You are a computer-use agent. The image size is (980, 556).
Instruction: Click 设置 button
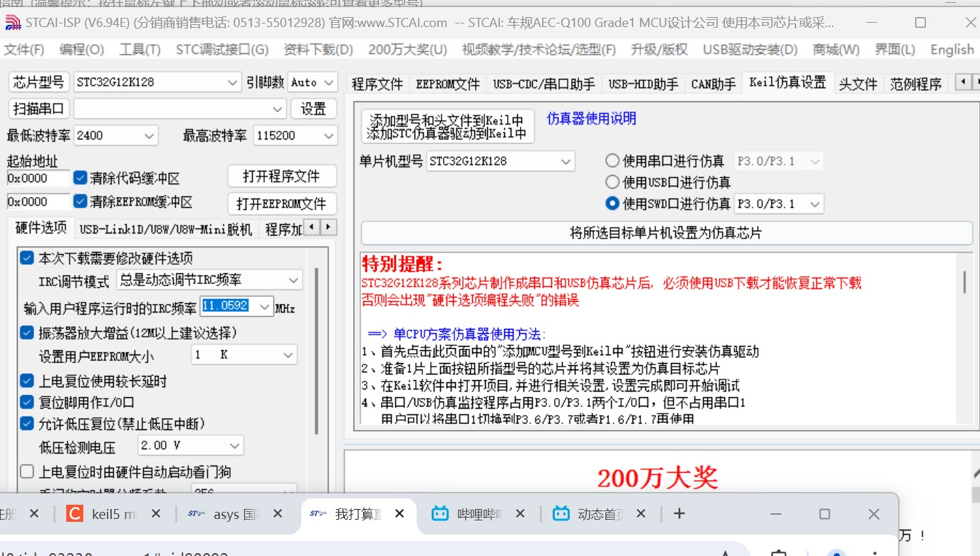[313, 109]
